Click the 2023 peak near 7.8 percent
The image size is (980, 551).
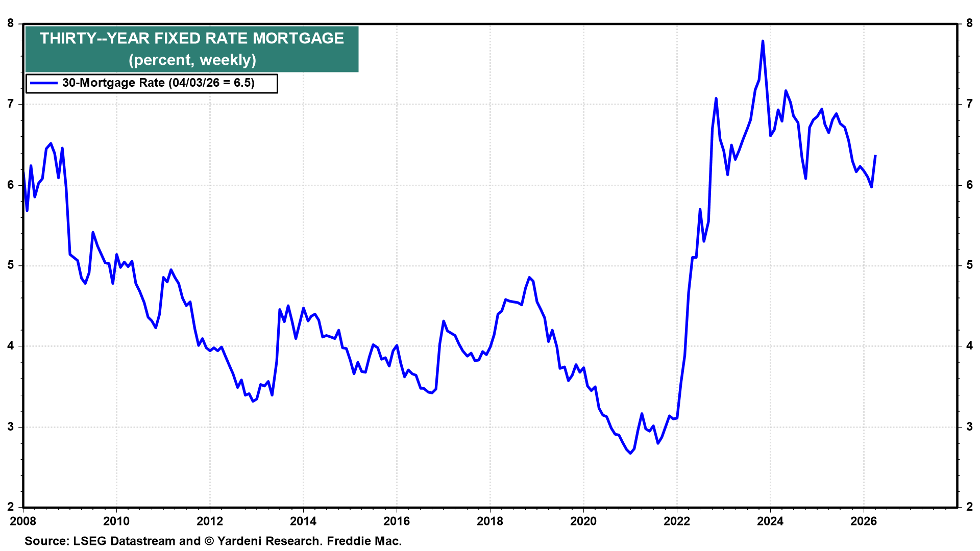(x=763, y=41)
